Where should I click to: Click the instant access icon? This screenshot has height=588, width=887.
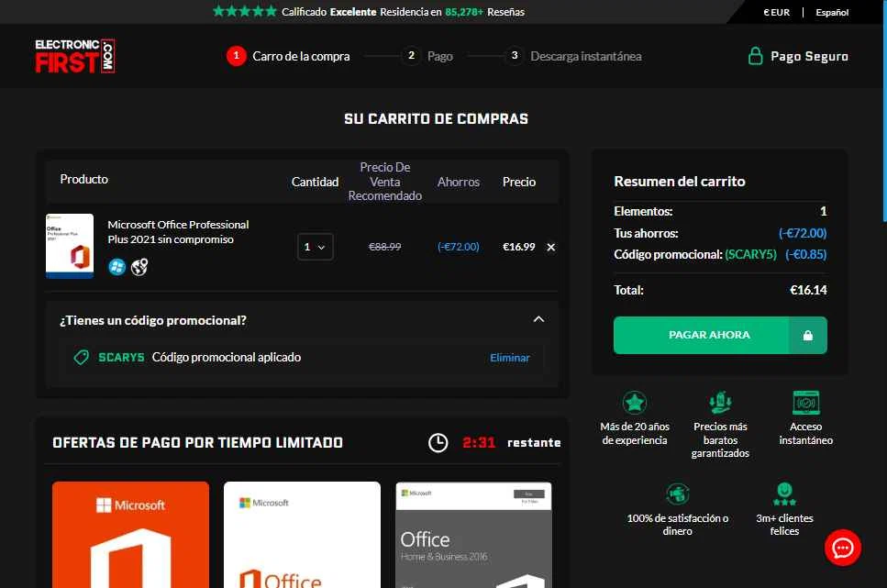pyautogui.click(x=806, y=403)
